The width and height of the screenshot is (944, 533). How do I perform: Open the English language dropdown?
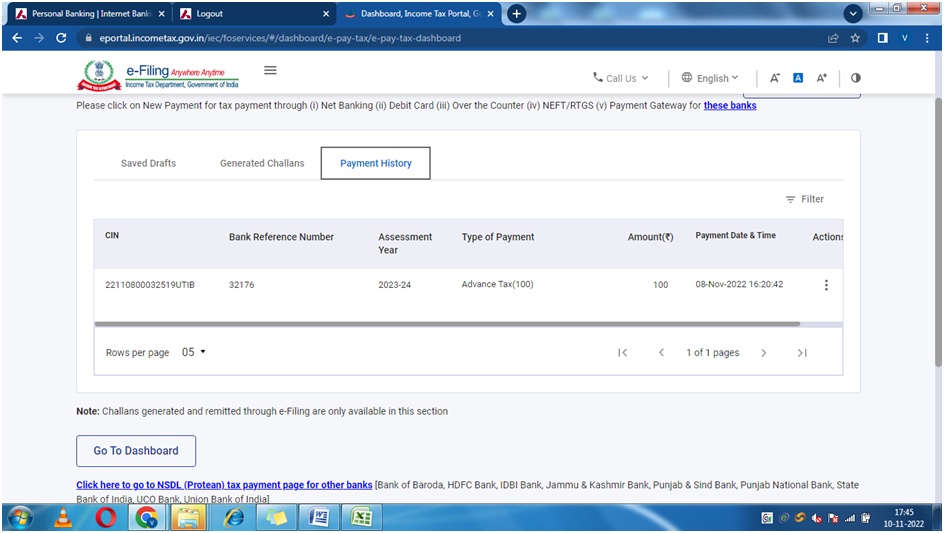(711, 78)
